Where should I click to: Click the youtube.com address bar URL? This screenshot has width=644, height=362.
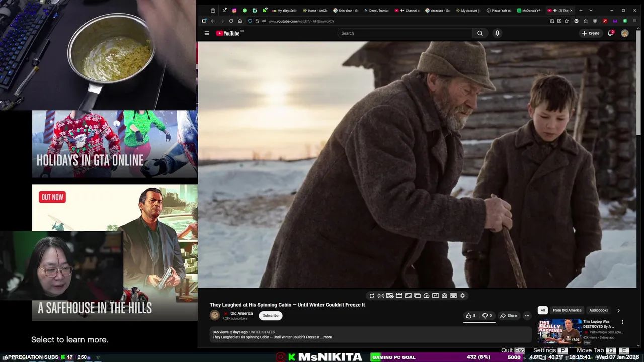[x=301, y=21]
